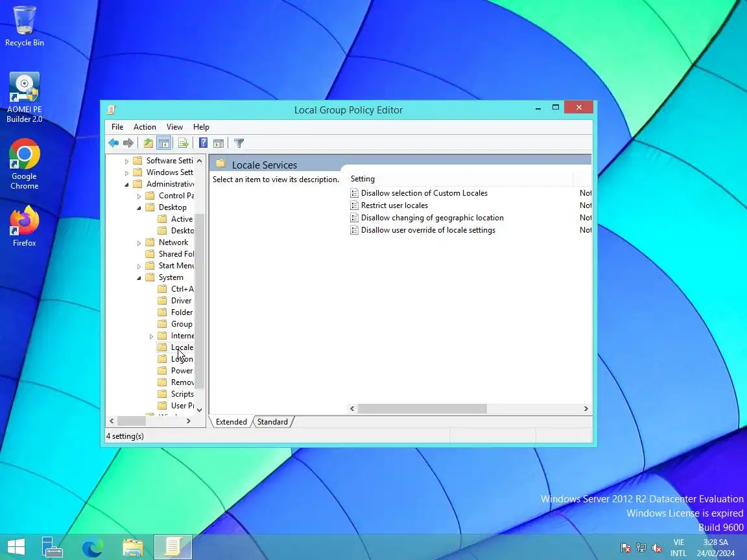Click the Export List toolbar icon
Image resolution: width=747 pixels, height=560 pixels.
click(184, 143)
